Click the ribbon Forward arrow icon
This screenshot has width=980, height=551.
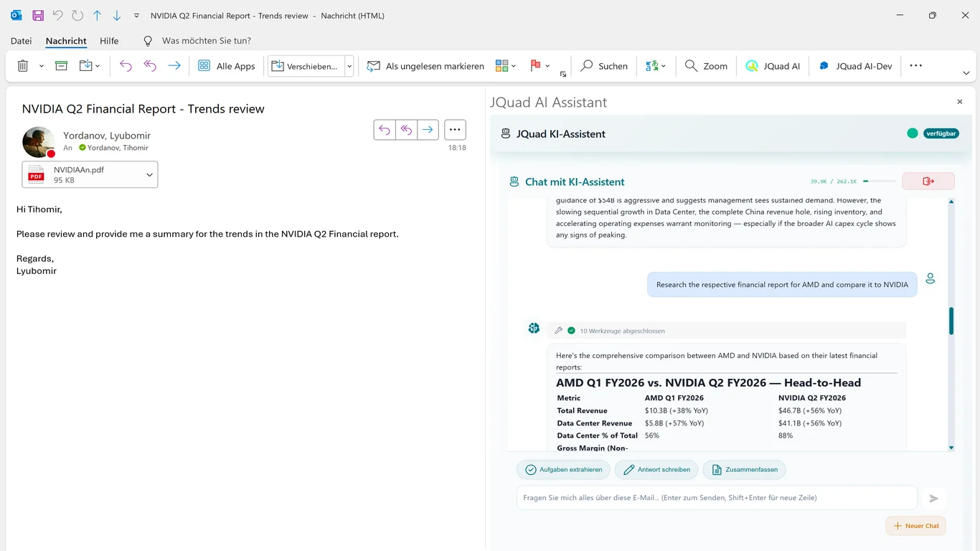click(174, 66)
